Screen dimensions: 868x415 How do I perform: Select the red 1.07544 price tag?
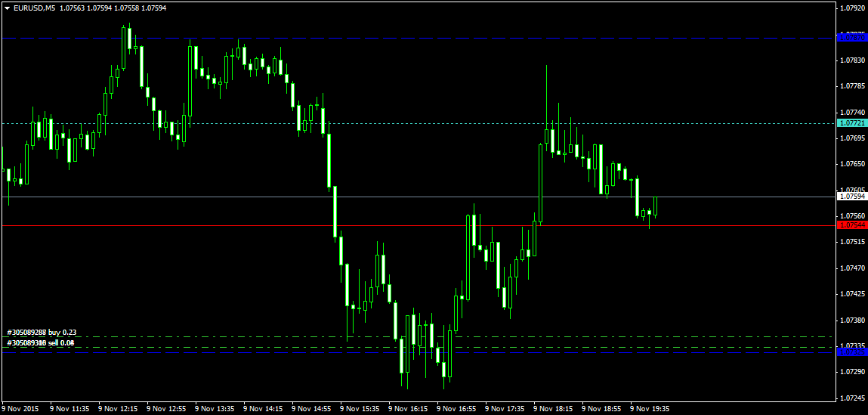(x=852, y=225)
